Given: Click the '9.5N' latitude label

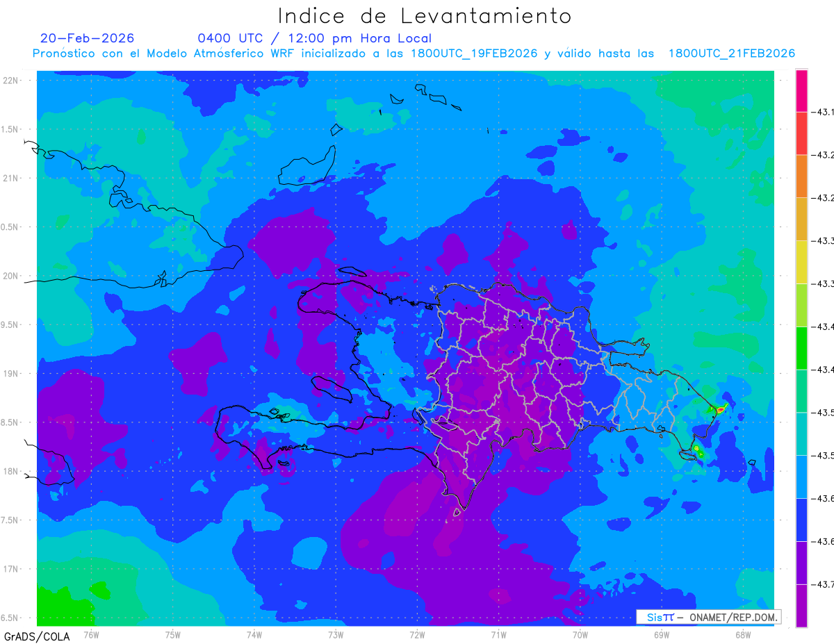Looking at the screenshot, I should click(9, 325).
